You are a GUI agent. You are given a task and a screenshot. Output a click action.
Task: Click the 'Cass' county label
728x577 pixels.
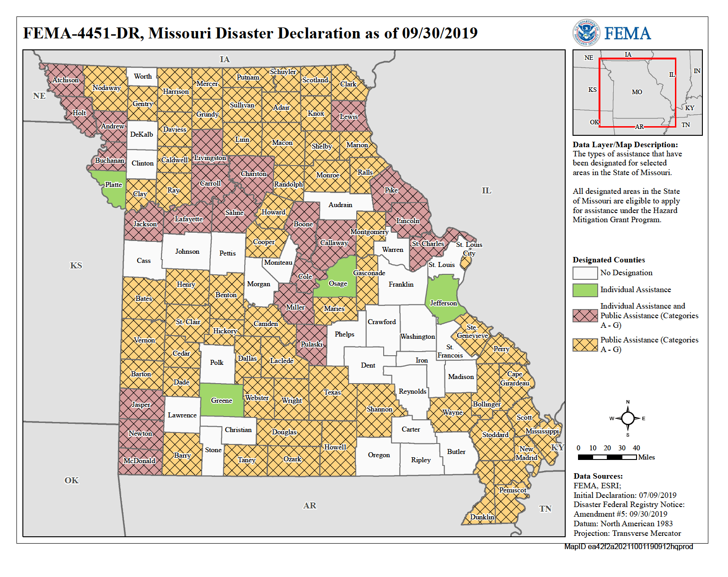click(144, 261)
